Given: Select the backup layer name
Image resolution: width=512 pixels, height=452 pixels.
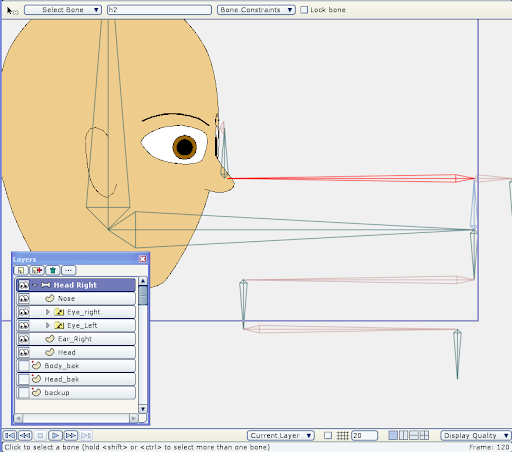Looking at the screenshot, I should (57, 393).
